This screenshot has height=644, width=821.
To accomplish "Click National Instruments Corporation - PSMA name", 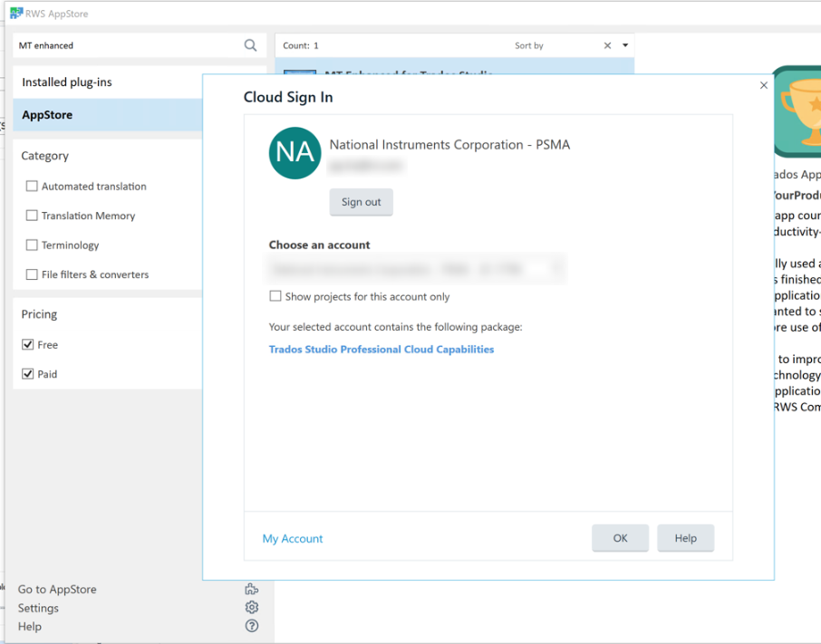I will [449, 144].
